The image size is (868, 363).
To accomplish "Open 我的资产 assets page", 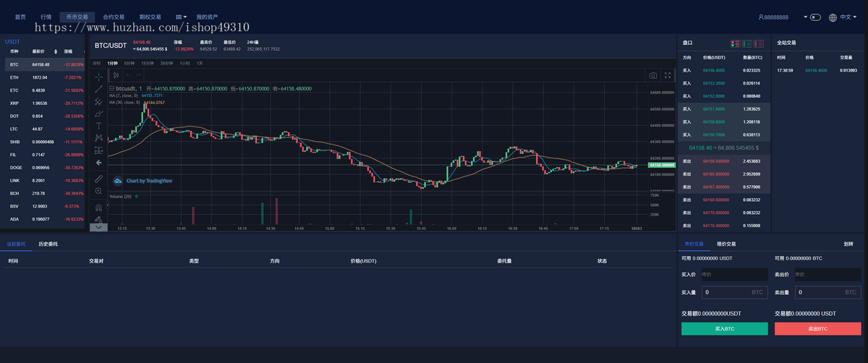I will [207, 16].
